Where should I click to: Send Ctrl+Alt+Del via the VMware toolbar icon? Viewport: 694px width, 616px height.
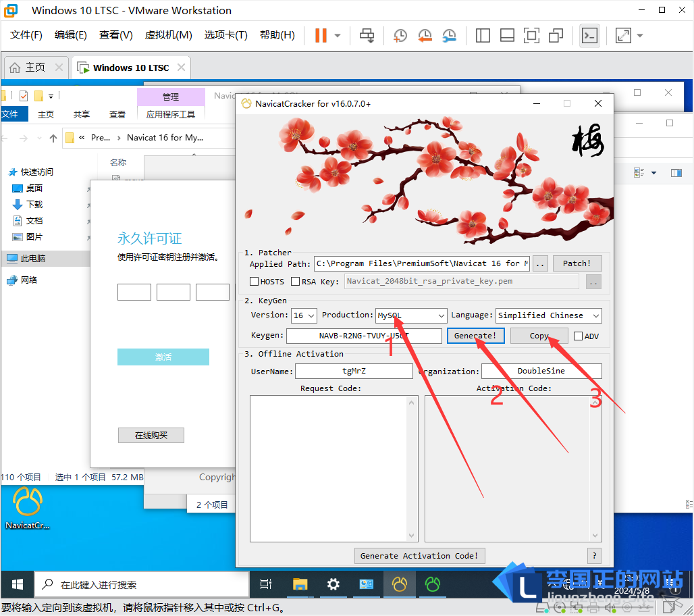367,35
